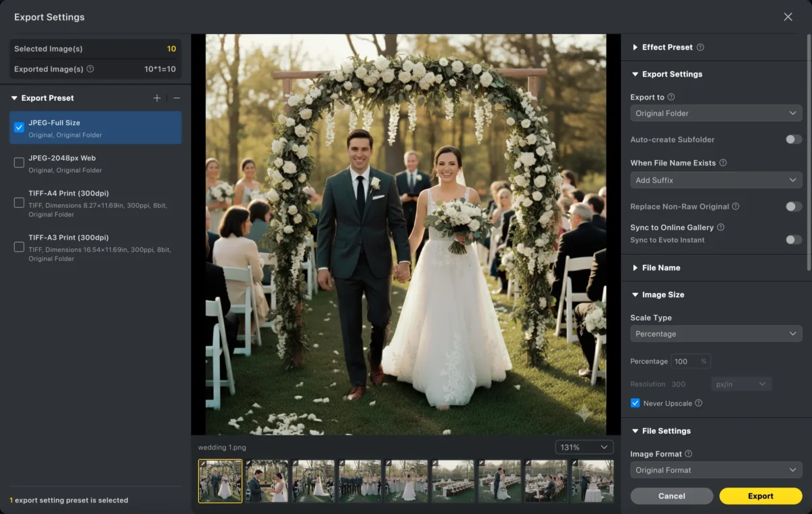Turn on Sync to Evoto Instant
812x514 pixels.
[793, 240]
